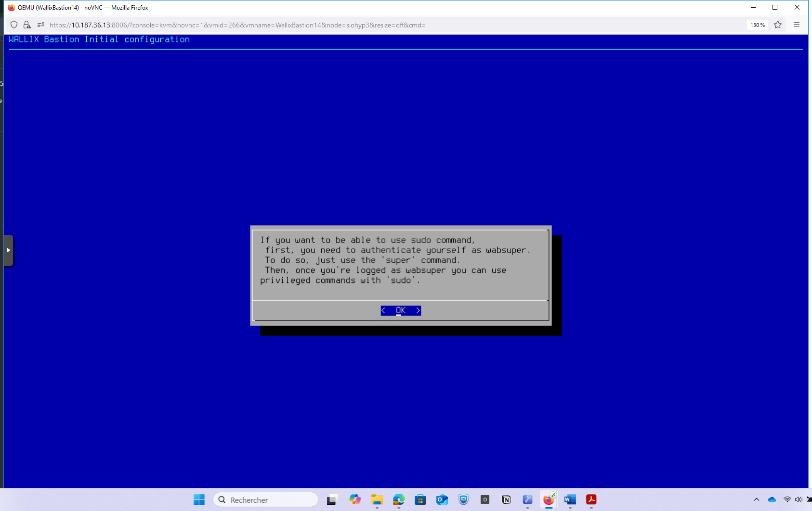Switch to Microsoft Word in taskbar

[570, 500]
